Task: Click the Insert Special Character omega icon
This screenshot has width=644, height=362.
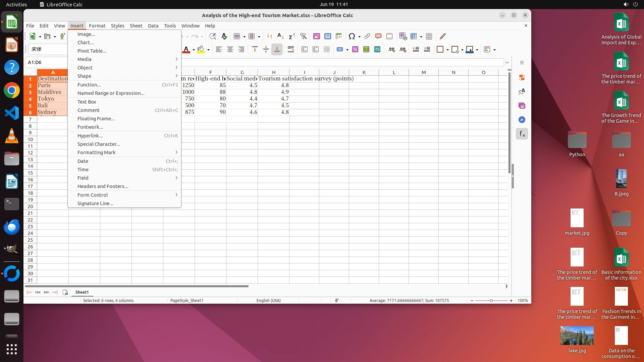Action: coord(352,36)
